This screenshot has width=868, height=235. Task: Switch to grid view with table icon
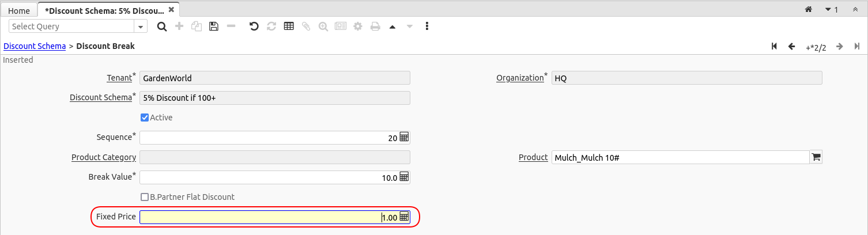coord(289,26)
